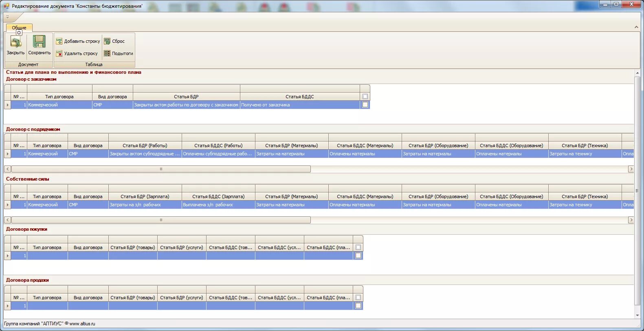The image size is (644, 331).
Task: Select cell 'Закрыты актом работы по договору с заказчиком'
Action: (x=186, y=105)
